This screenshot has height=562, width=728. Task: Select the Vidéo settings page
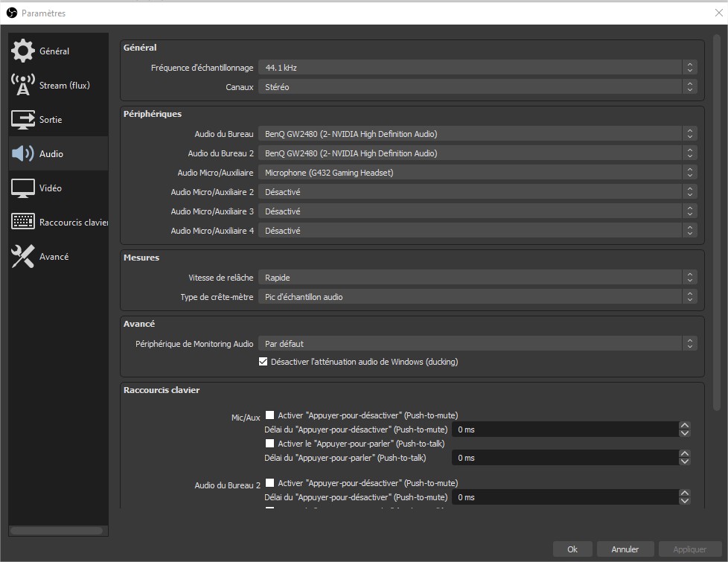point(59,188)
